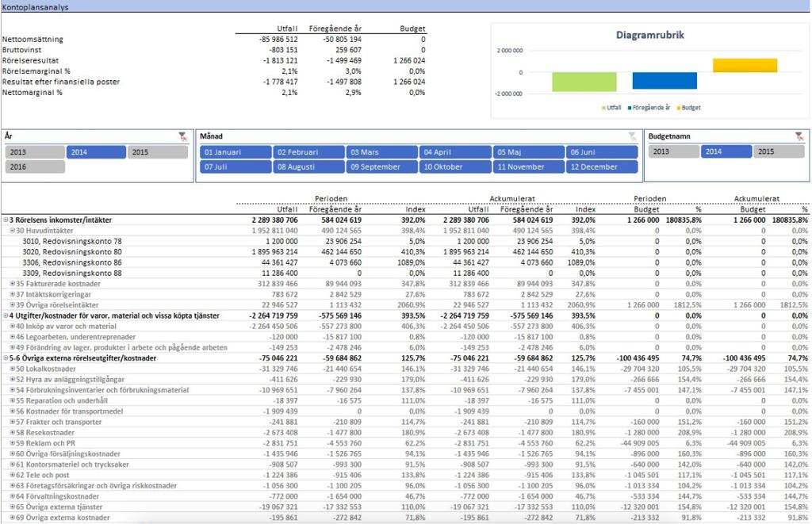The height and width of the screenshot is (524, 812).
Task: Select 2015 in Budgetnamn slicer
Action: point(779,151)
